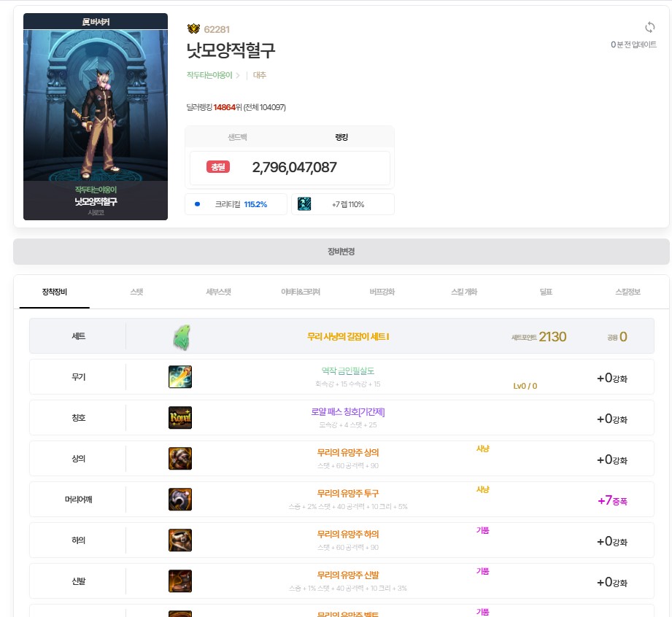This screenshot has height=617, width=672.
Task: Open the 아바타&크리쳐 tab
Action: pos(300,292)
